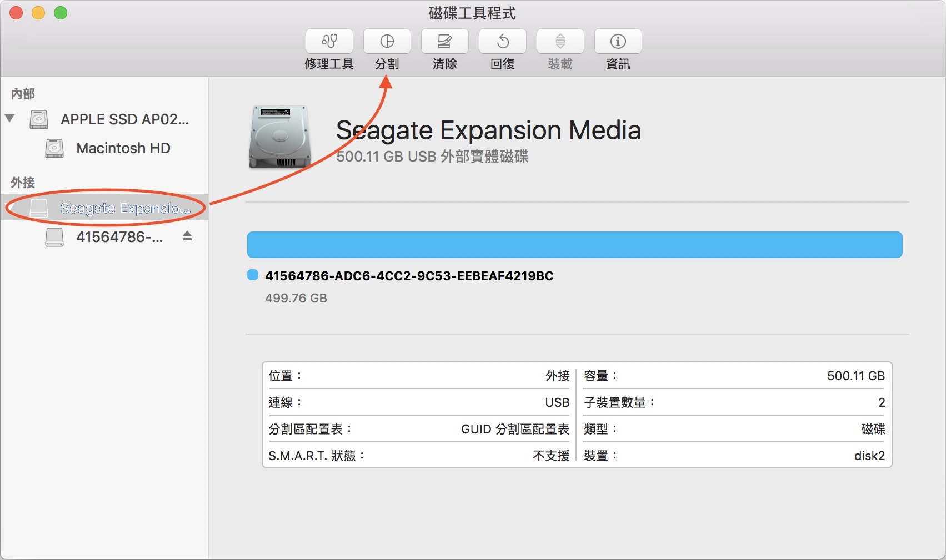Click the 41564786-ADC6-4CC2-9C53-EEBEAF4219BC label

point(409,276)
